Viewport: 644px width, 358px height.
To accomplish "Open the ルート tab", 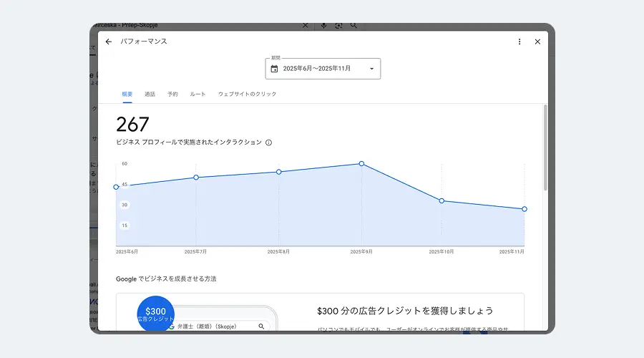I will pos(197,94).
